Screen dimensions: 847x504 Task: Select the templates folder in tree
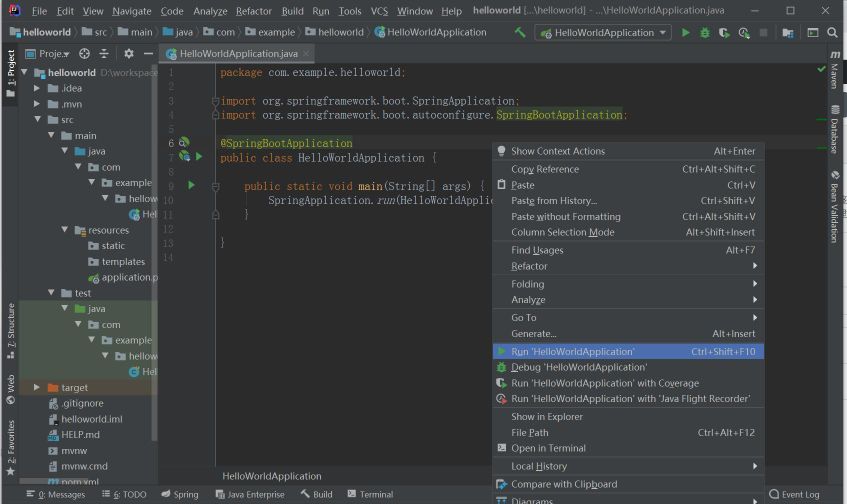click(116, 261)
